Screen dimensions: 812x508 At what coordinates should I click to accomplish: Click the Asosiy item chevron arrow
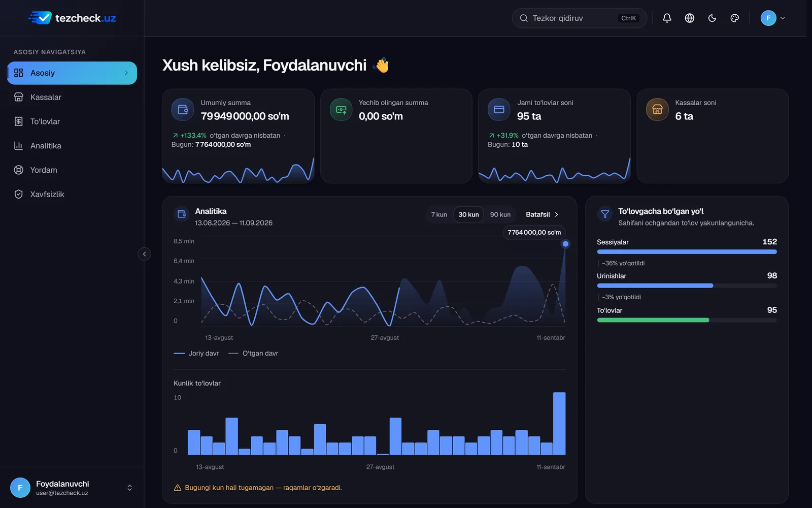point(126,73)
